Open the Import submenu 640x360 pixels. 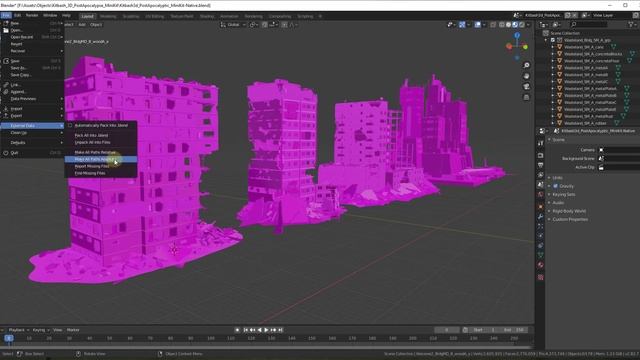point(33,109)
